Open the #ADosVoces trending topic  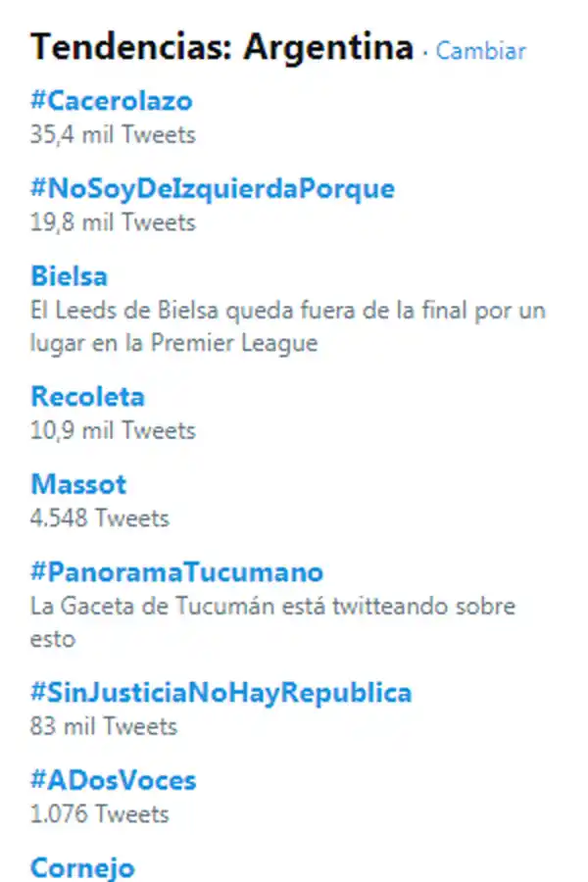click(114, 779)
